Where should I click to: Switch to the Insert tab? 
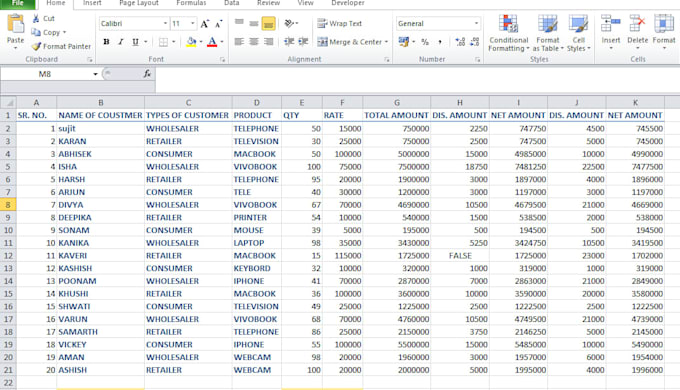[92, 3]
